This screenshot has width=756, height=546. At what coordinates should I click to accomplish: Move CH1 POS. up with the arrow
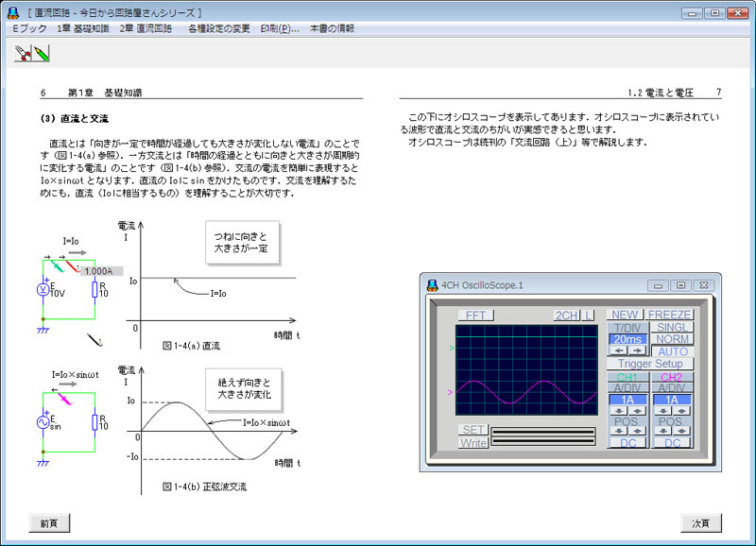tap(636, 431)
